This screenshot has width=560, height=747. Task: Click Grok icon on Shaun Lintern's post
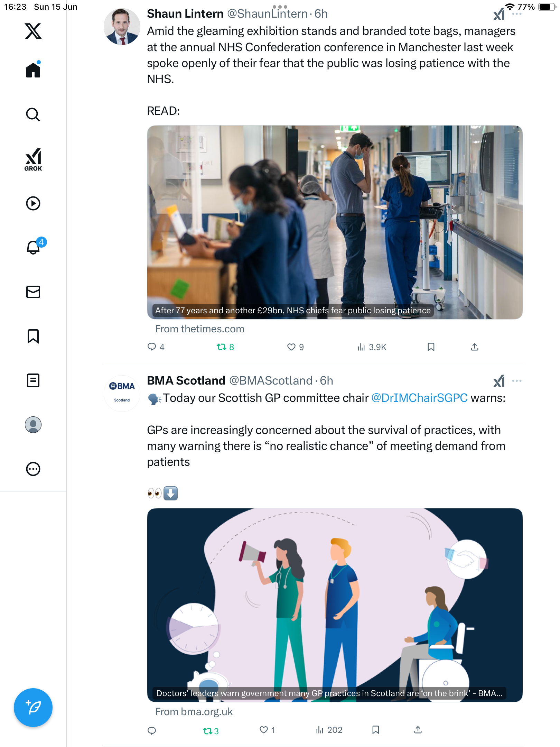pos(499,14)
